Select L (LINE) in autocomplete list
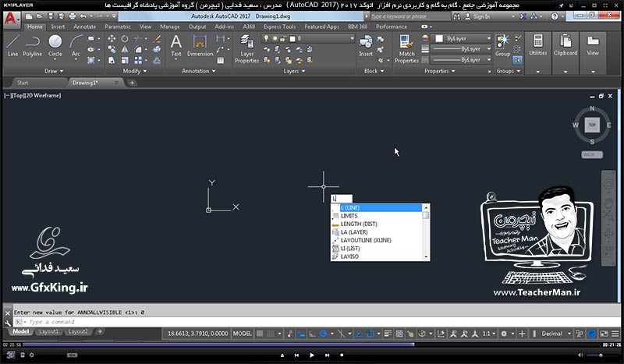 pos(377,207)
